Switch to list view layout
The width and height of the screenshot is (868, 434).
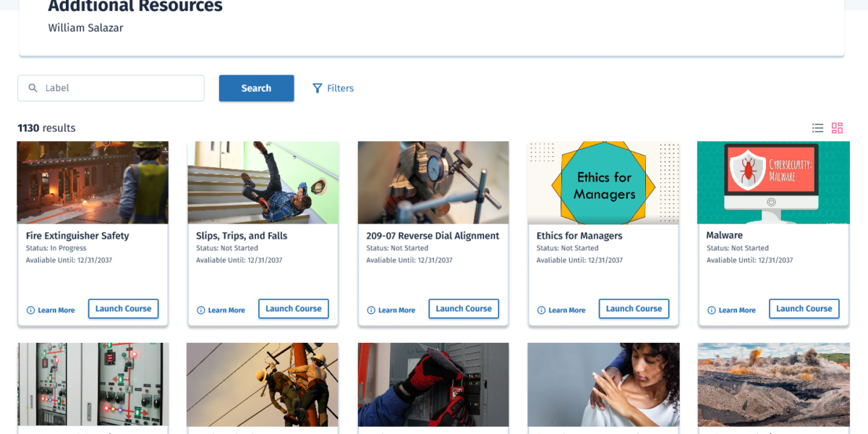[817, 128]
